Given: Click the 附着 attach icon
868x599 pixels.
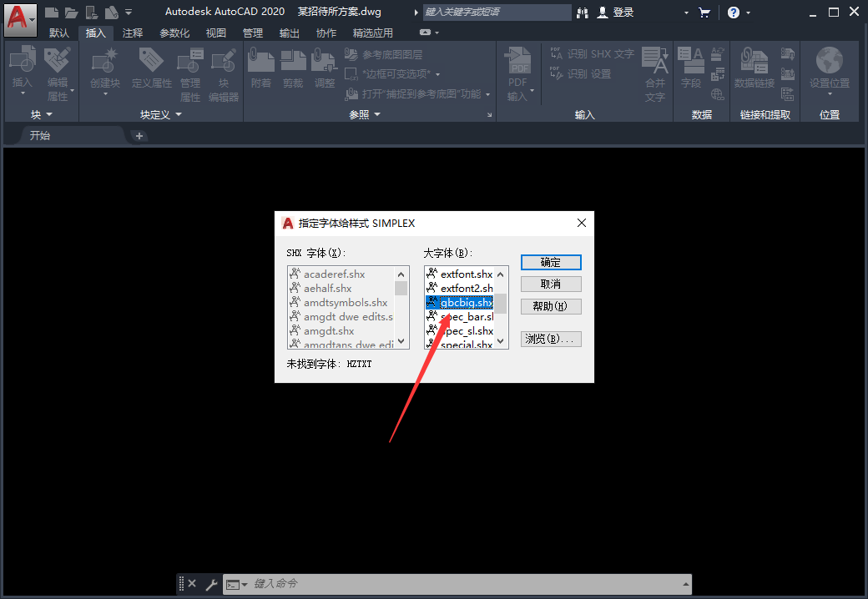Looking at the screenshot, I should point(260,60).
